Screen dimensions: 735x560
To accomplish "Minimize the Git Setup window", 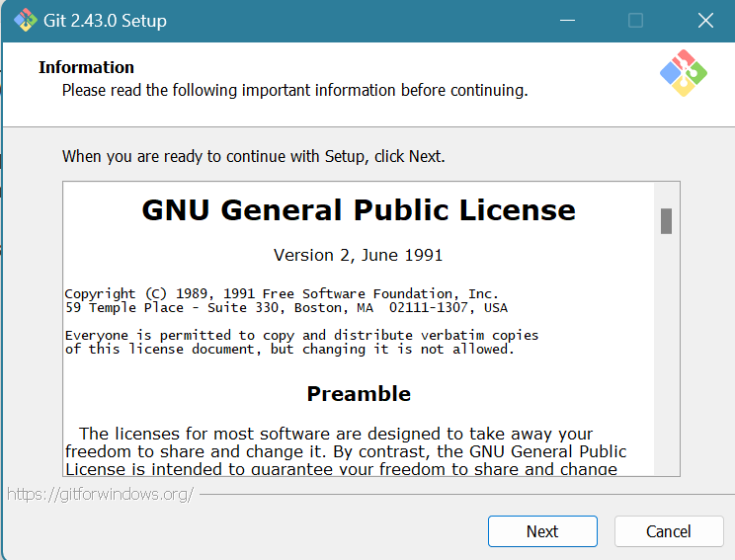I will 567,21.
